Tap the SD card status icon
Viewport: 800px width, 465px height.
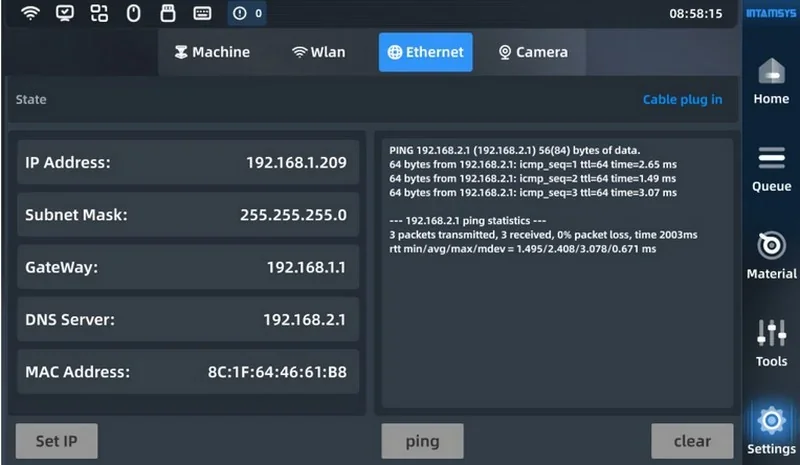pos(168,13)
